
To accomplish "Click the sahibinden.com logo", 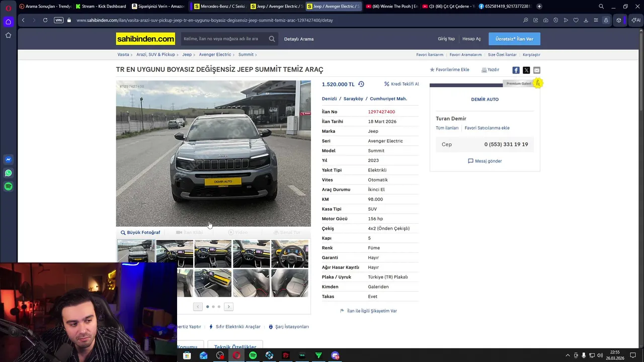I will pyautogui.click(x=145, y=39).
